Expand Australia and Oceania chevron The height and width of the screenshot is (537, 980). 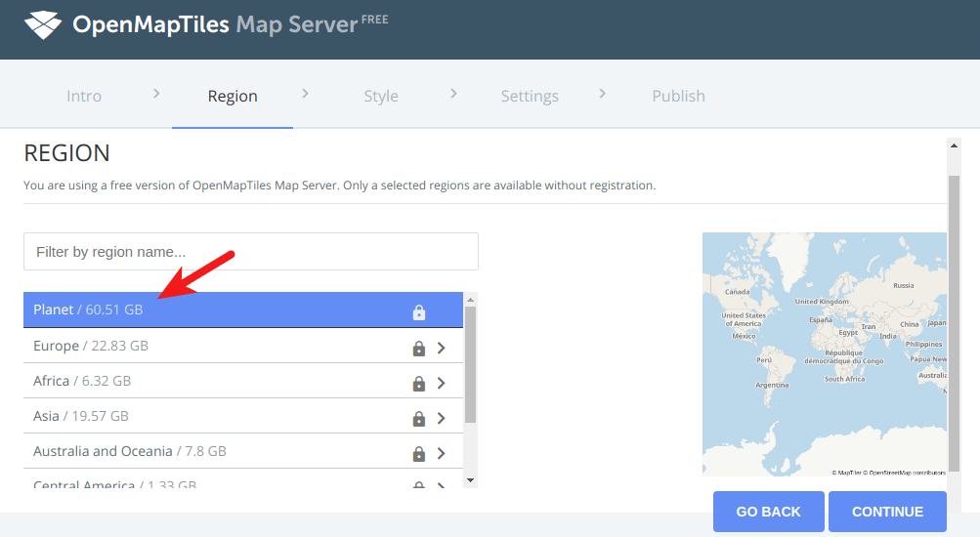442,453
